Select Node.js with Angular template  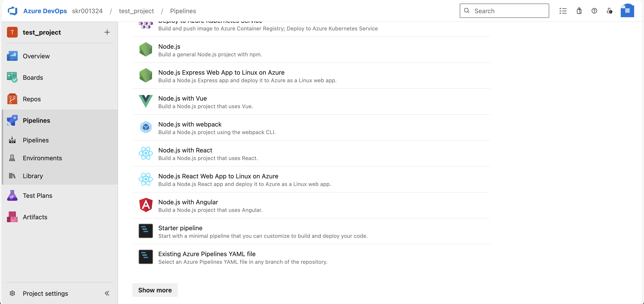point(188,202)
